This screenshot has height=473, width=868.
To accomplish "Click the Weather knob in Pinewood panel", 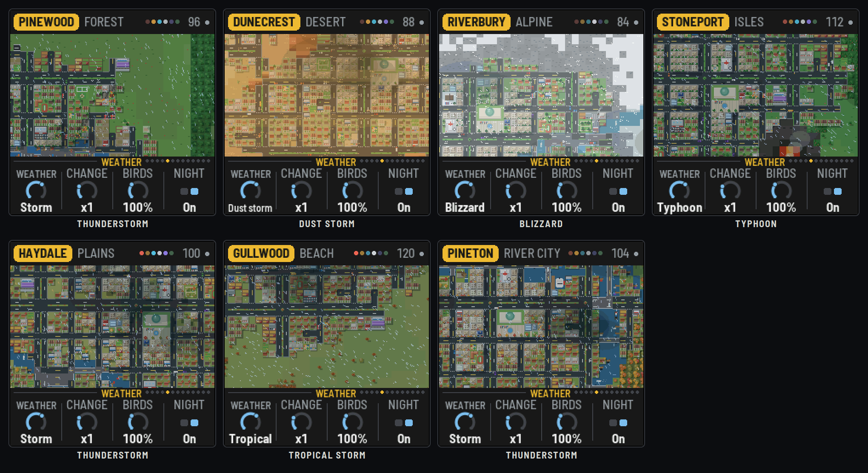I will pos(36,191).
